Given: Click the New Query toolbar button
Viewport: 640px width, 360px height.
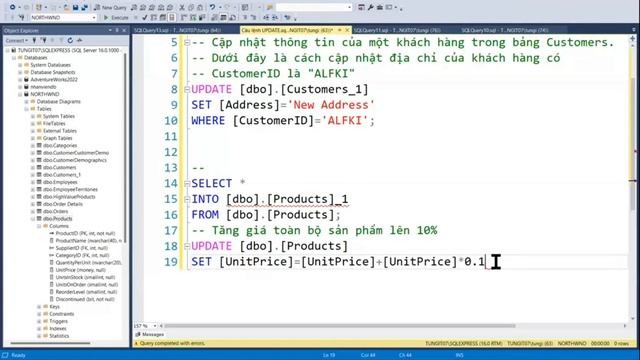Looking at the screenshot, I should [x=110, y=7].
